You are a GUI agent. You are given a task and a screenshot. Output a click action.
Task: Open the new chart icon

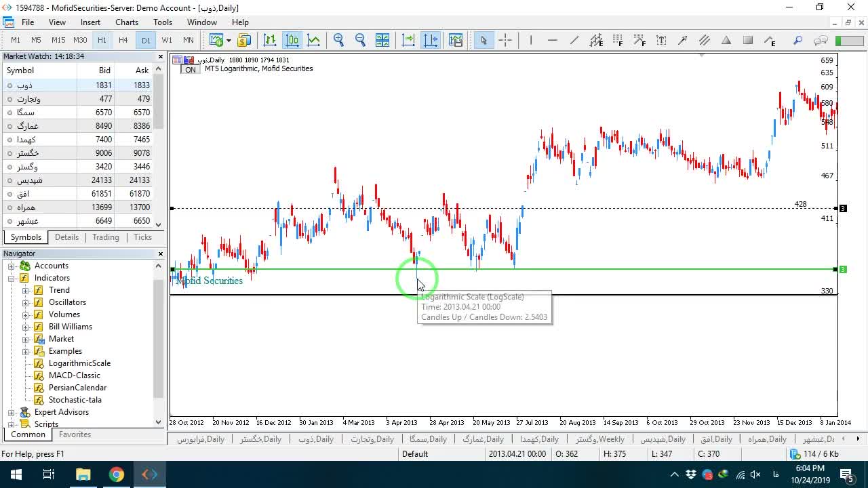[216, 40]
